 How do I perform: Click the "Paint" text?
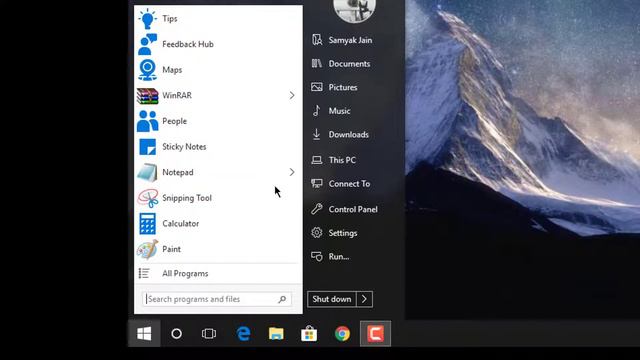click(171, 249)
